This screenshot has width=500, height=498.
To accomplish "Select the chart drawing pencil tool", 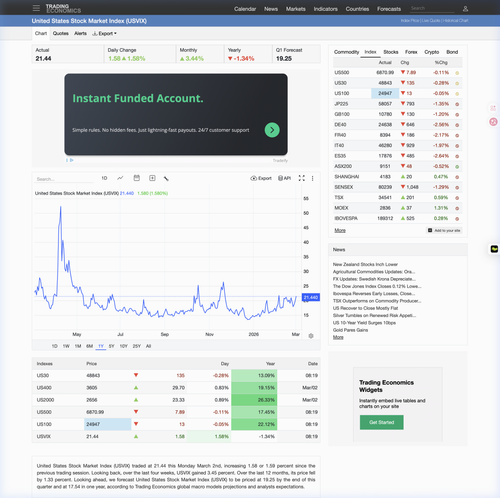I will (x=166, y=178).
